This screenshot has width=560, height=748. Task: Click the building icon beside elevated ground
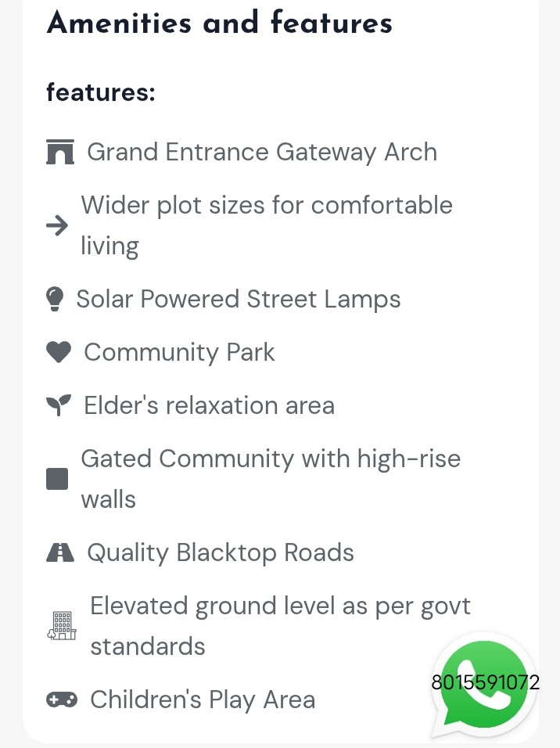(63, 626)
